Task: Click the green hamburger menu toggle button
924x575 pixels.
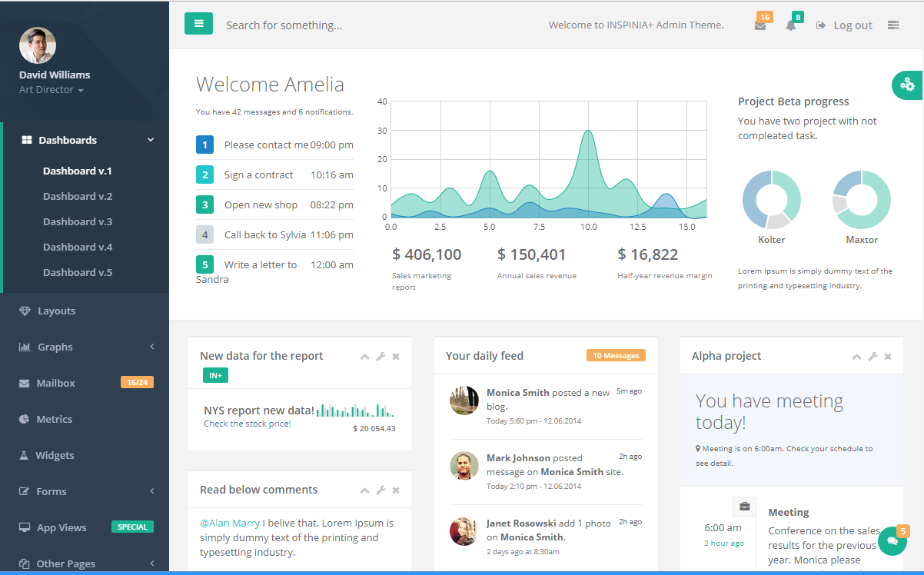Action: (198, 24)
